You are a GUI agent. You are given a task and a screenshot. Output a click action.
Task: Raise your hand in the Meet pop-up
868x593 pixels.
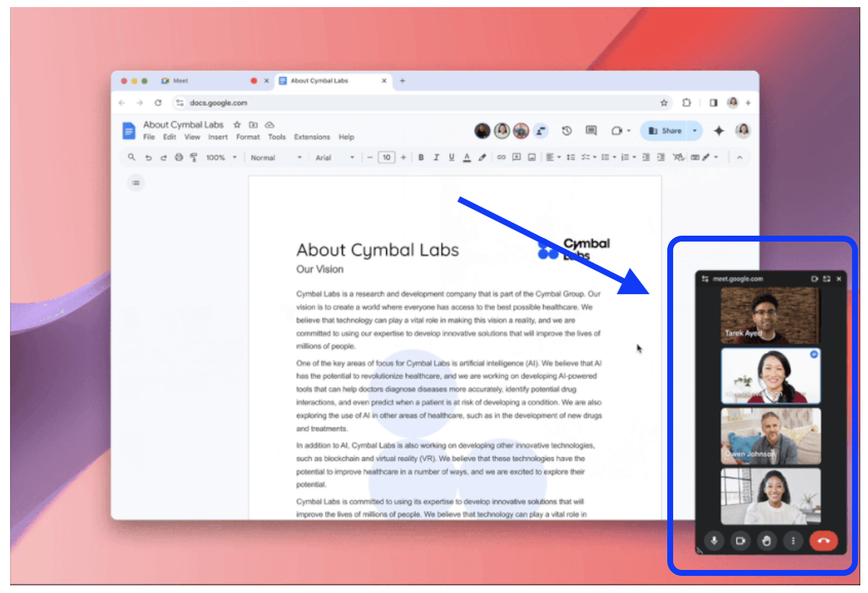[766, 540]
